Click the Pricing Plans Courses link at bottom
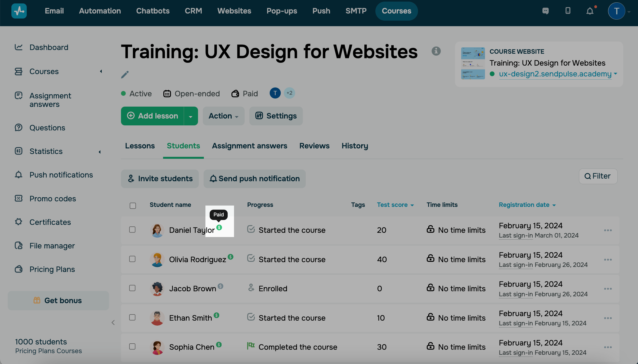The image size is (638, 364). [x=48, y=351]
